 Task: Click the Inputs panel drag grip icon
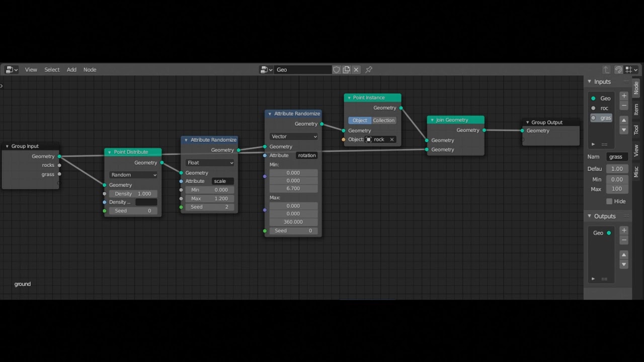[626, 81]
